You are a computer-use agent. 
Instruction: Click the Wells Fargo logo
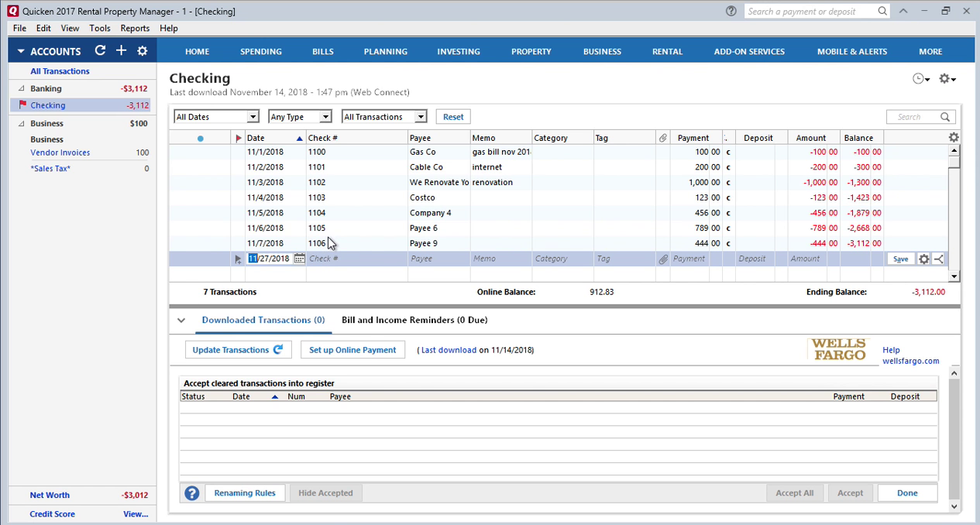839,349
